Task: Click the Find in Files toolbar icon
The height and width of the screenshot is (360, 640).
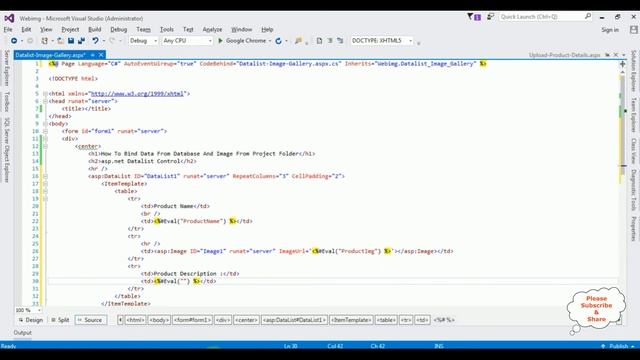Action: point(298,41)
